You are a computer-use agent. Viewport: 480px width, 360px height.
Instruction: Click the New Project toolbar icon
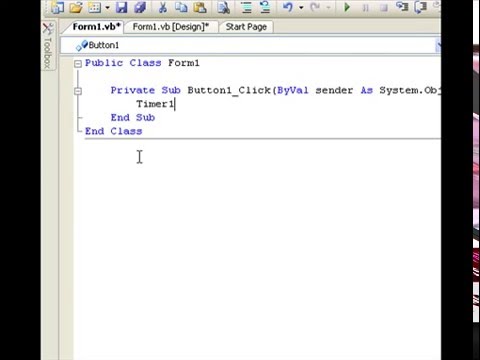pos(57,7)
